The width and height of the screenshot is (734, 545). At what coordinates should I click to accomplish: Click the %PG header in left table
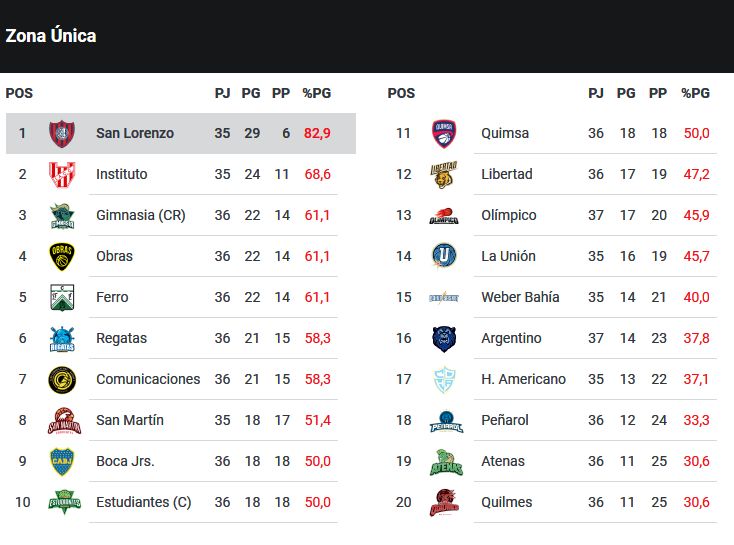pos(317,93)
